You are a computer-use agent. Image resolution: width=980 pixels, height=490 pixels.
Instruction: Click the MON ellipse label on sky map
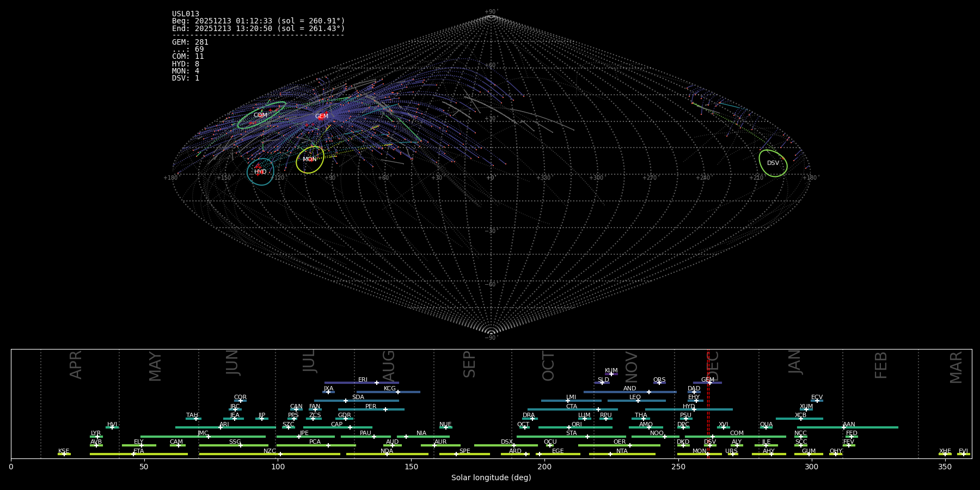coord(310,160)
